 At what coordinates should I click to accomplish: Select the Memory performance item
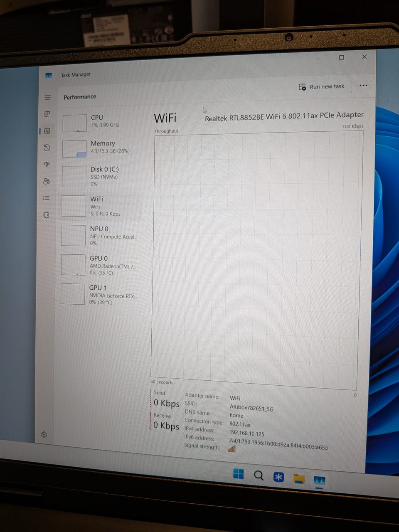tap(101, 148)
